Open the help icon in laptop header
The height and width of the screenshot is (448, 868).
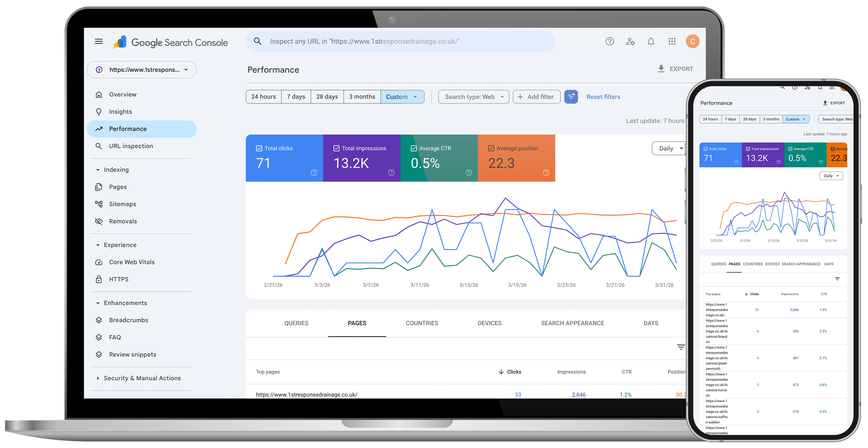point(610,42)
